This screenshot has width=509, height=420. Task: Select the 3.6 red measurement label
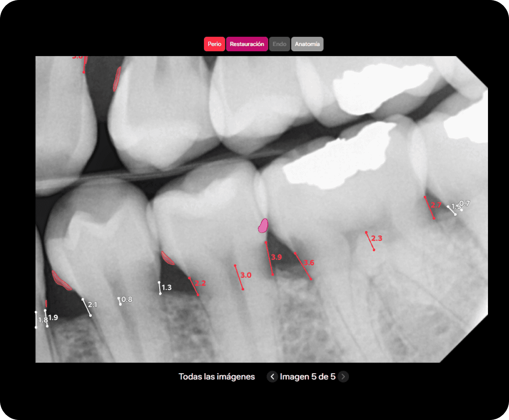309,263
